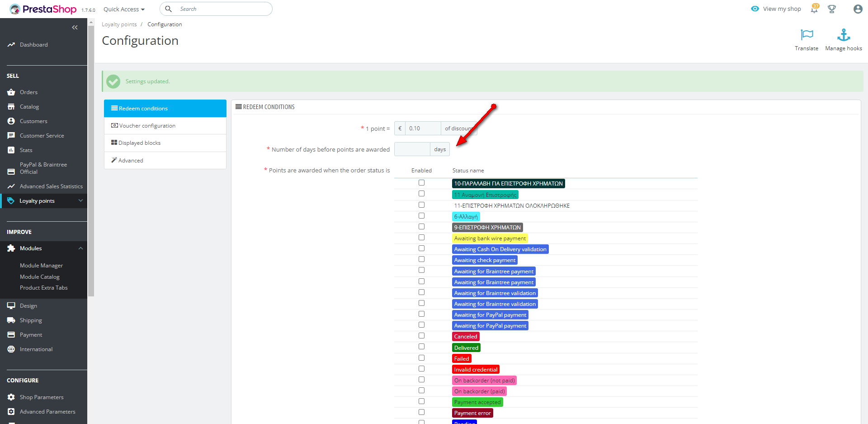Click the PayPal & Braintree card icon

pyautogui.click(x=11, y=172)
